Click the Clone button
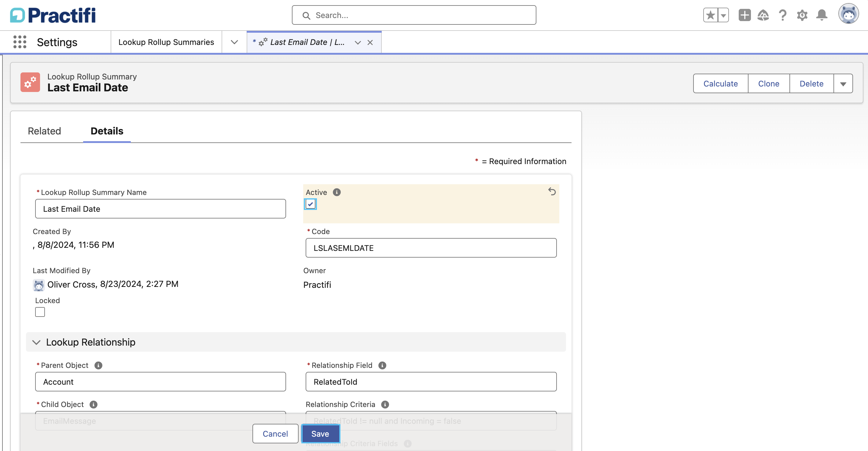868x451 pixels. [x=769, y=83]
